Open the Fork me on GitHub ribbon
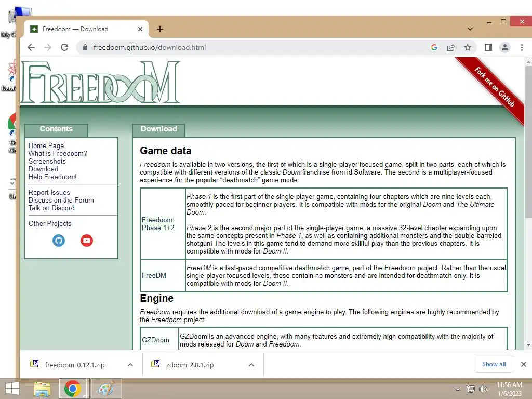Viewport: 532px width, 399px height. click(495, 87)
